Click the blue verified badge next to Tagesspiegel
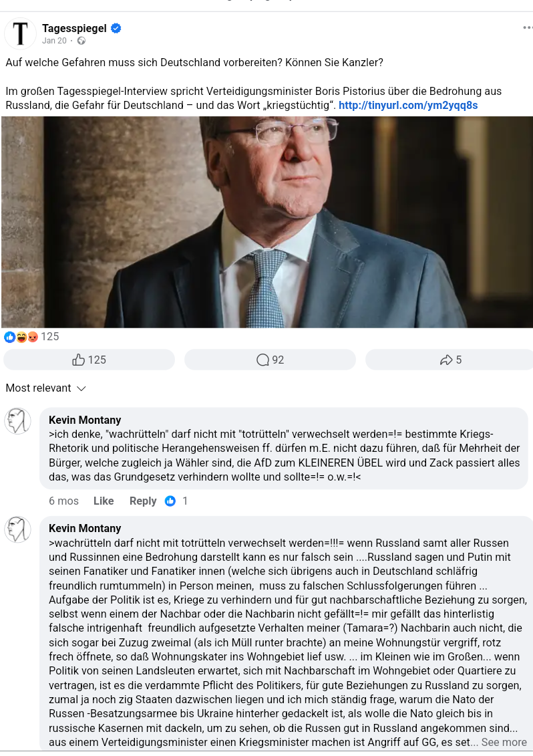The height and width of the screenshot is (756, 533). 116,29
